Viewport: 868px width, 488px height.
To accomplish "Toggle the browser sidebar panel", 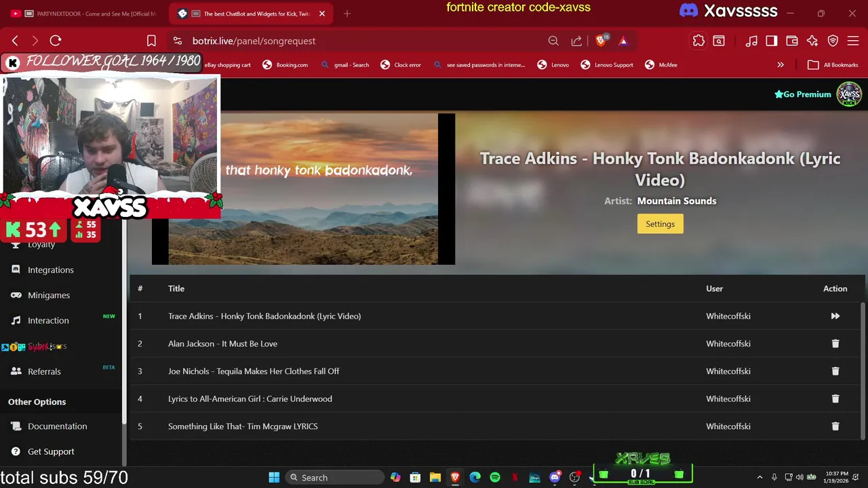I will 772,41.
